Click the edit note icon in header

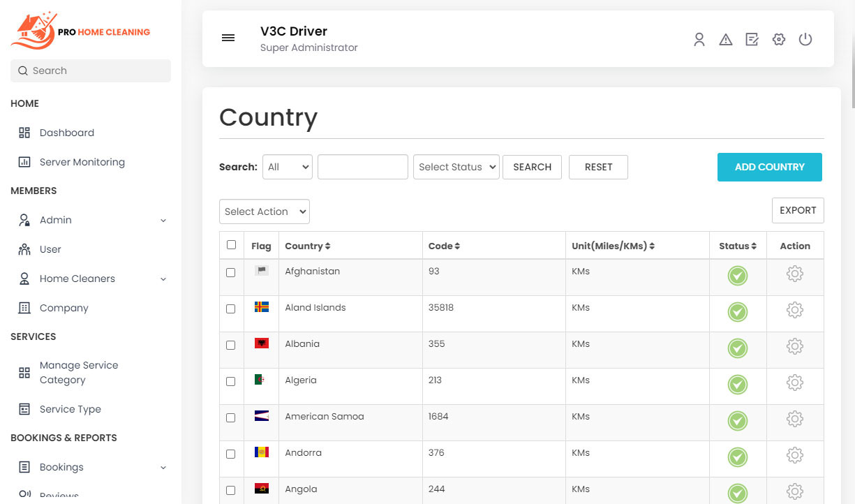tap(752, 40)
